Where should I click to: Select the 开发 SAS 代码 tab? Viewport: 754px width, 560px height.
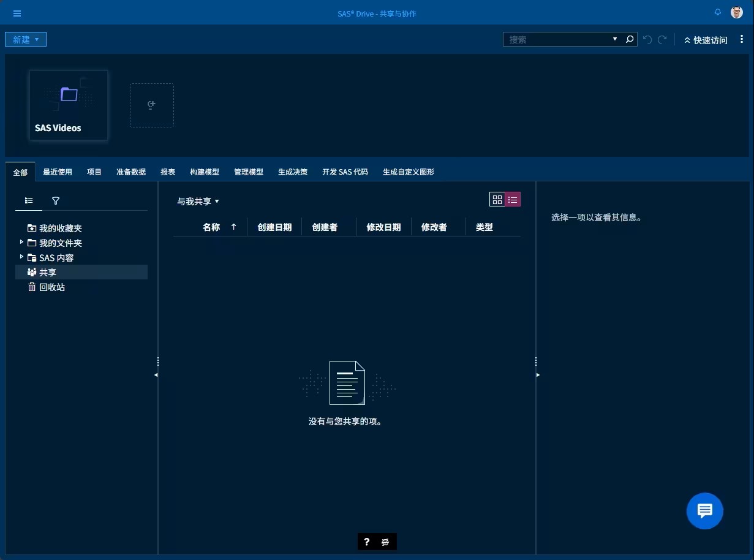345,172
